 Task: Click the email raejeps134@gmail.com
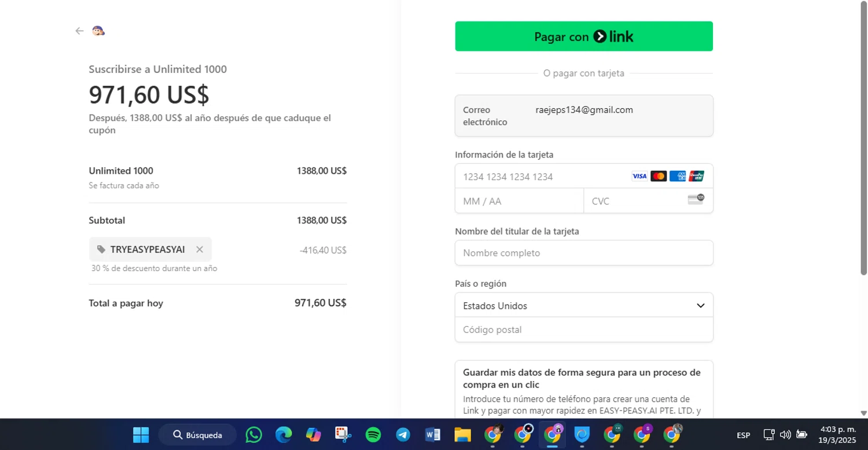click(584, 110)
